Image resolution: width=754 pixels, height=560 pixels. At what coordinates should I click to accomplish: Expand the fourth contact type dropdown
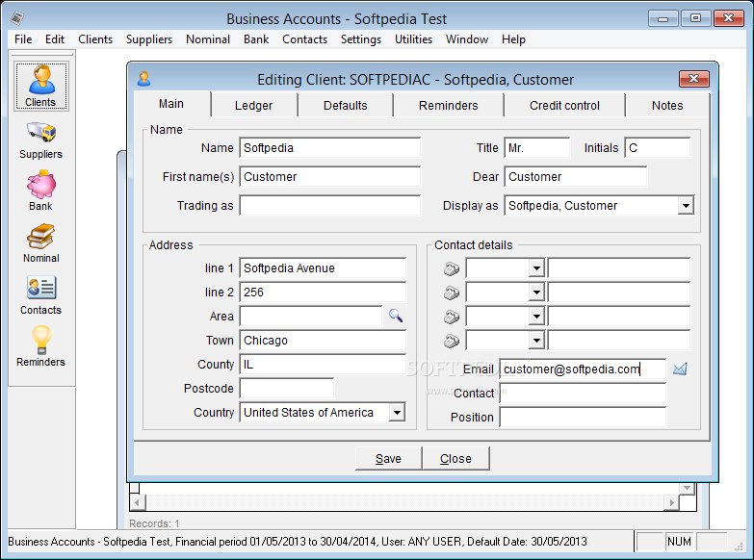[x=536, y=341]
